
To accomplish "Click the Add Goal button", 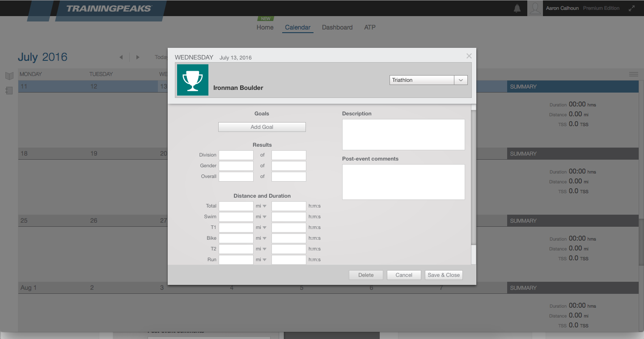I will click(262, 127).
